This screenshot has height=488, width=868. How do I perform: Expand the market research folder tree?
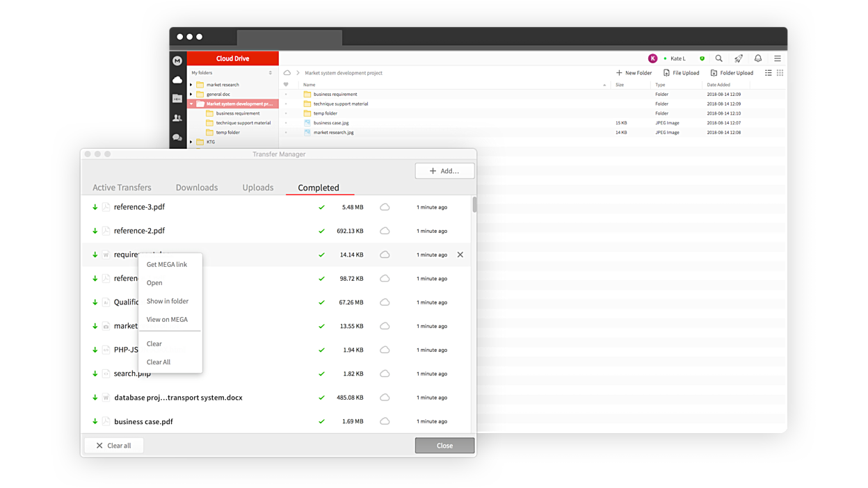tap(191, 85)
